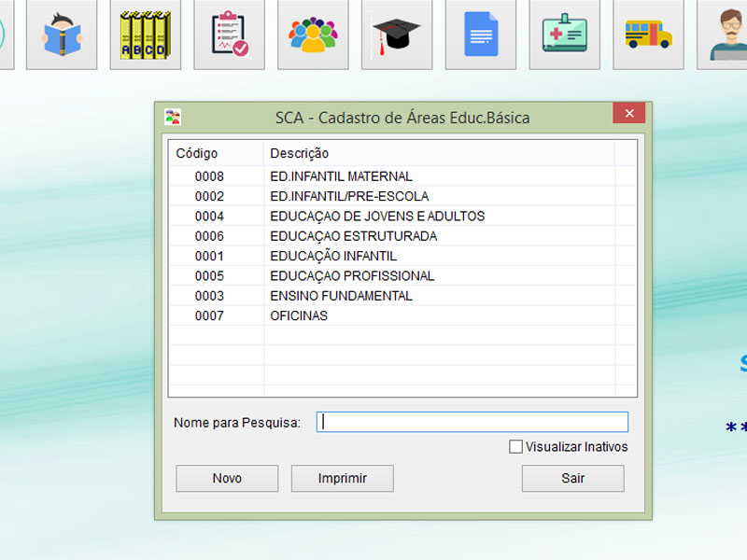Select the EDUCAÇÃO INFANTIL row
Screen dimensions: 747x560
[x=333, y=256]
